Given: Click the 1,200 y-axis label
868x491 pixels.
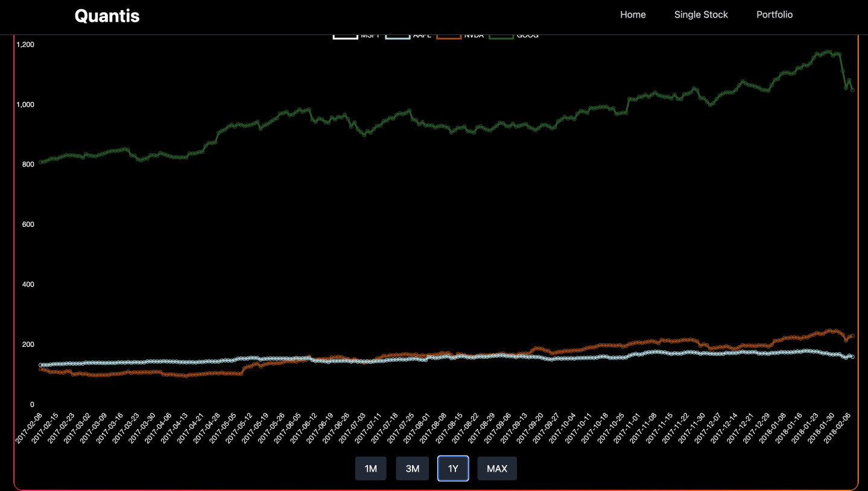Looking at the screenshot, I should click(25, 45).
